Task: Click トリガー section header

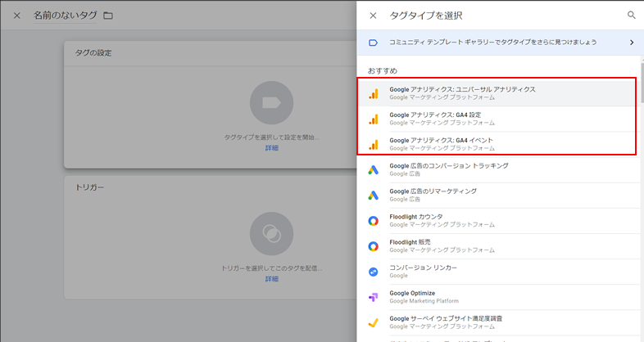Action: pyautogui.click(x=89, y=187)
